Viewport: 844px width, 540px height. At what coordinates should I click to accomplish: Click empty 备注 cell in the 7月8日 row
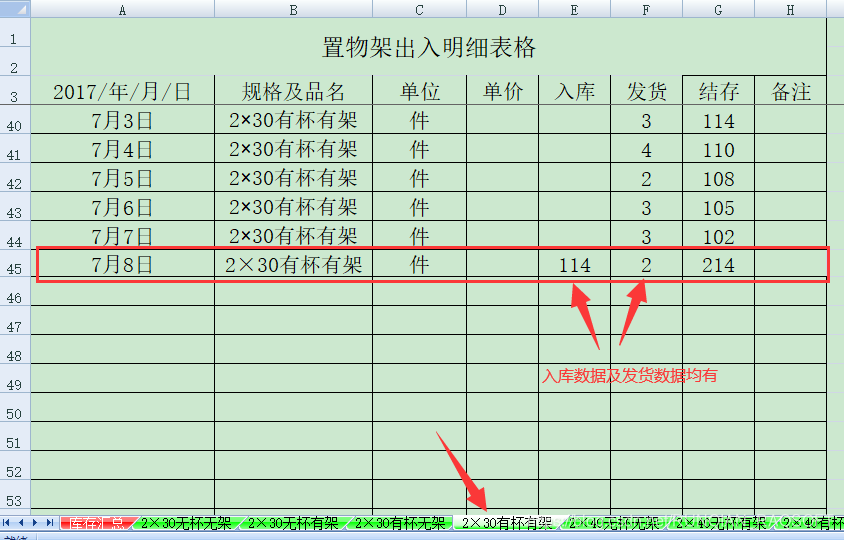click(790, 264)
